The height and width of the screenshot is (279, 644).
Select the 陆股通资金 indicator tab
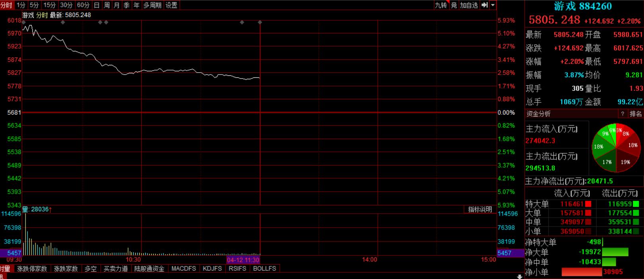(x=149, y=269)
